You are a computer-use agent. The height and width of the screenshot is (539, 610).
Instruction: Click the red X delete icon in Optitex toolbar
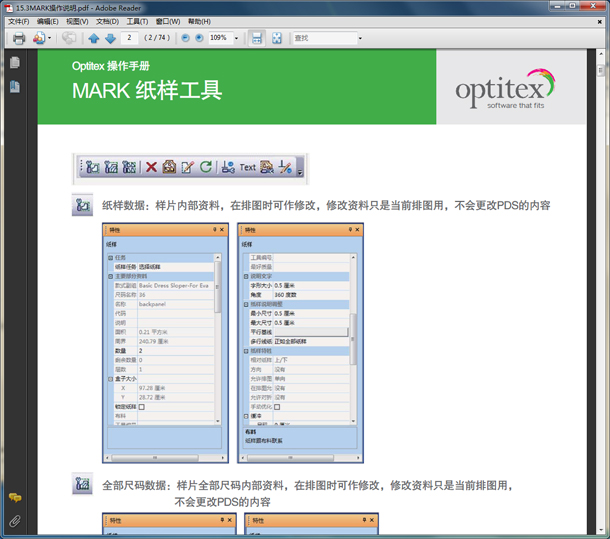click(151, 167)
